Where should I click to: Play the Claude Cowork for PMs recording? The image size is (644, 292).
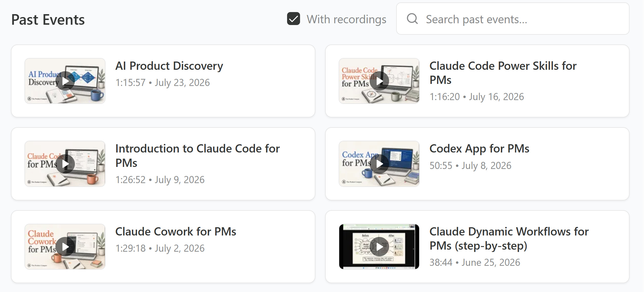[65, 247]
